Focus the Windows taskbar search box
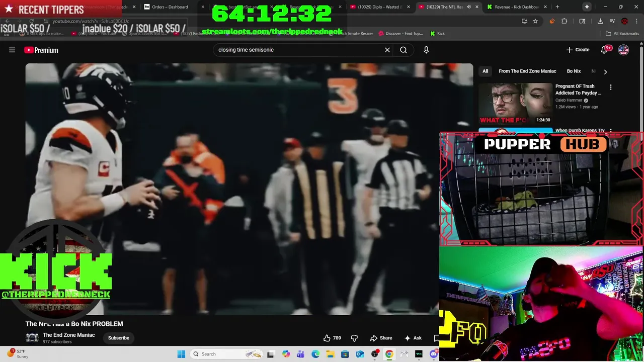The height and width of the screenshot is (362, 644). 225,354
